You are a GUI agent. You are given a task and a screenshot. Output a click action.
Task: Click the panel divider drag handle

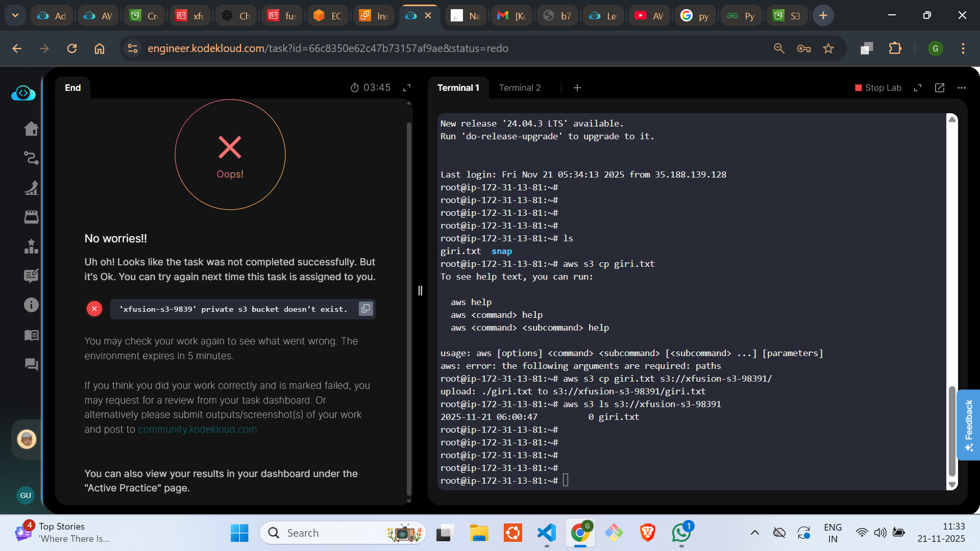[x=420, y=291]
